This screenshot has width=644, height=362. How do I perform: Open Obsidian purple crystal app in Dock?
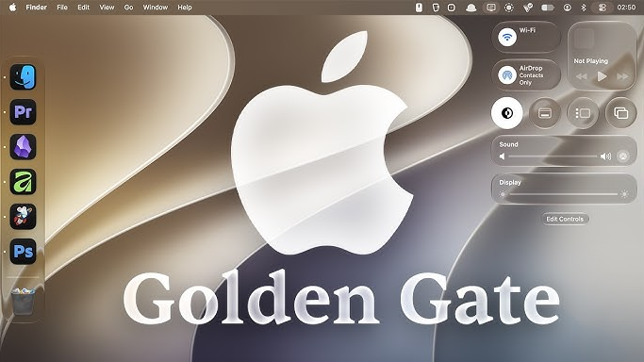23,146
